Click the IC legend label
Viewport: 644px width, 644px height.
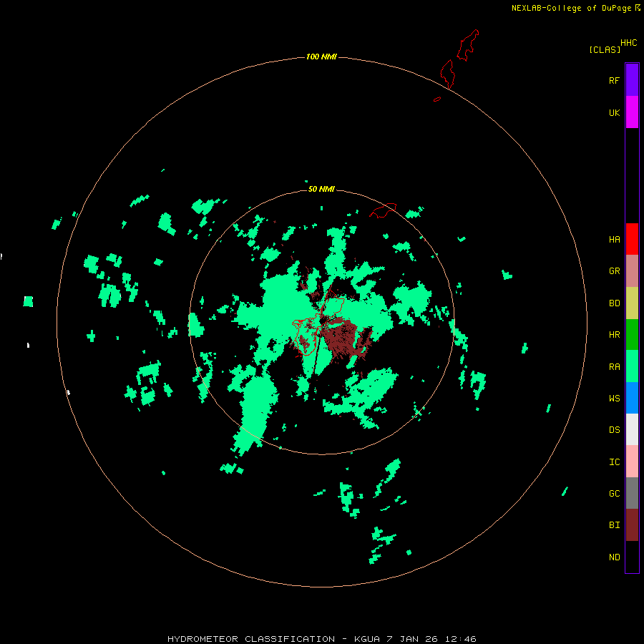614,462
